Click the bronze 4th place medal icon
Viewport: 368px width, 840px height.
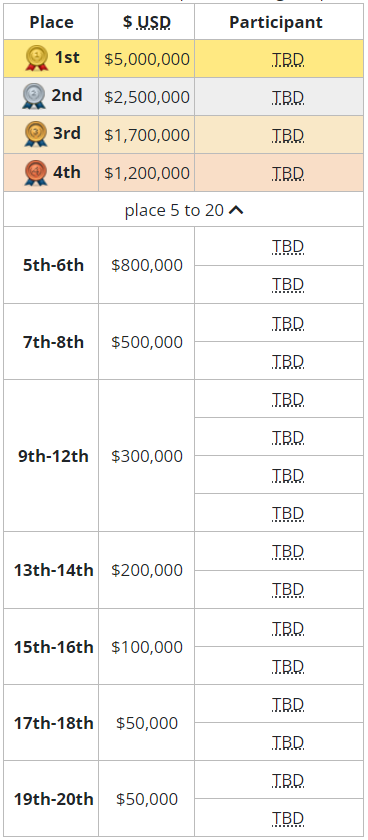pos(36,173)
